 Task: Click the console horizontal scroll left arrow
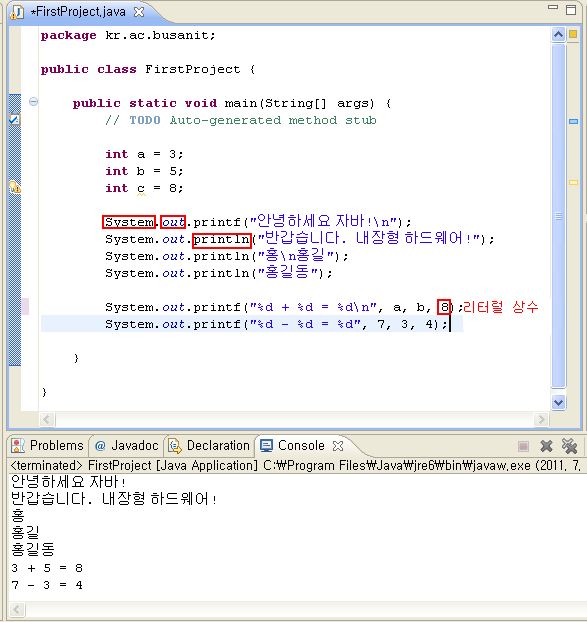[17, 609]
